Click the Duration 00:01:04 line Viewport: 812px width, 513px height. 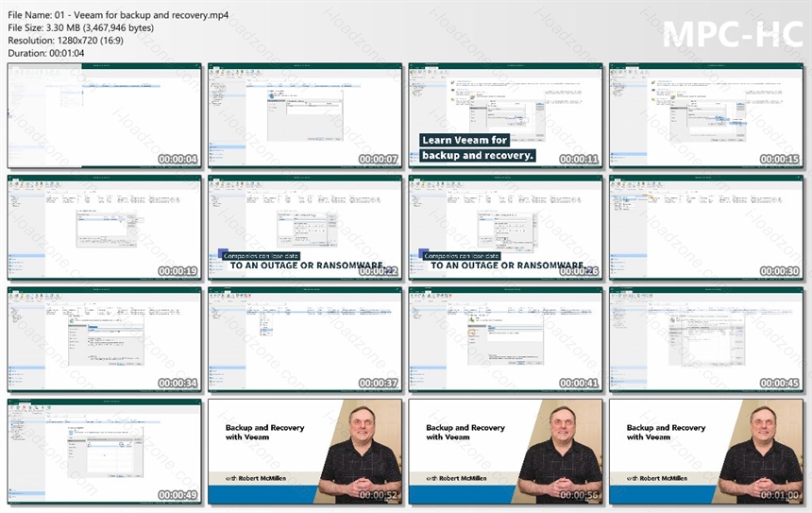(x=46, y=53)
